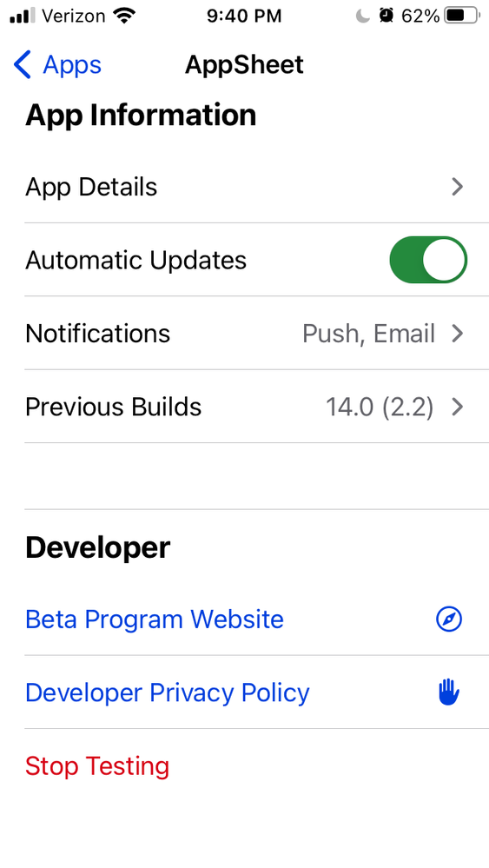
Task: Tap Stop Testing
Action: (97, 766)
